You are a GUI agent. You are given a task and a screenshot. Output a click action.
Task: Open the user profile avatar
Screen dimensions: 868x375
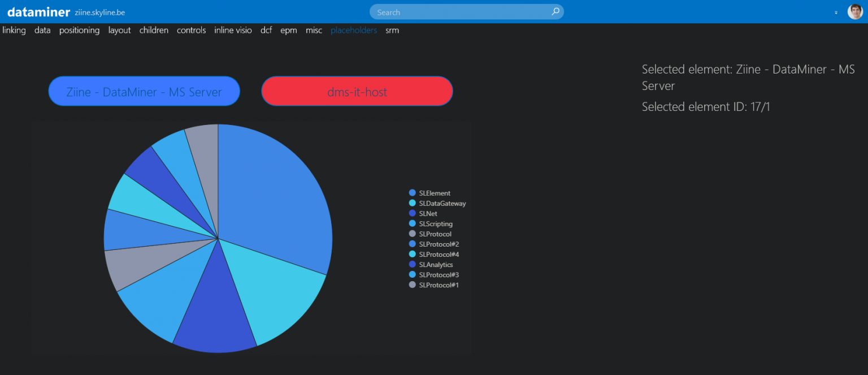click(x=855, y=11)
